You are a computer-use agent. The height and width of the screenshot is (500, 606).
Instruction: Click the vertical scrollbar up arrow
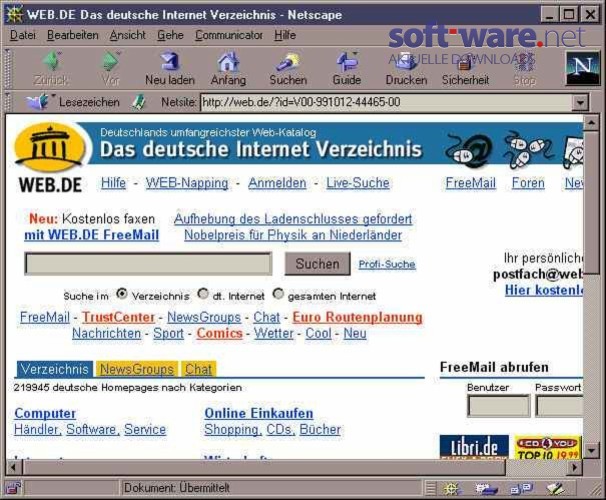coord(591,123)
